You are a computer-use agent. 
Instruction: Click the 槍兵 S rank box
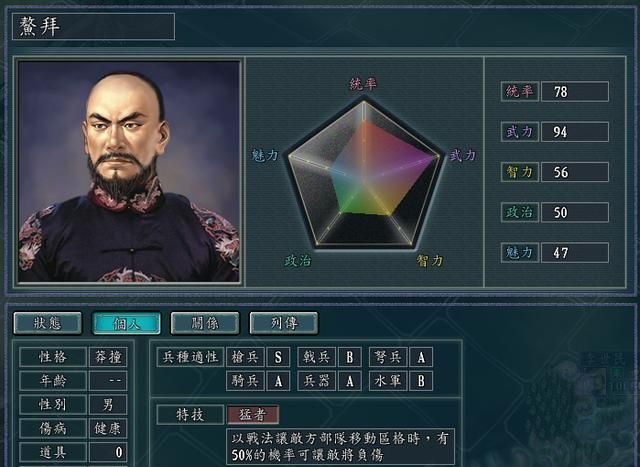coord(278,357)
